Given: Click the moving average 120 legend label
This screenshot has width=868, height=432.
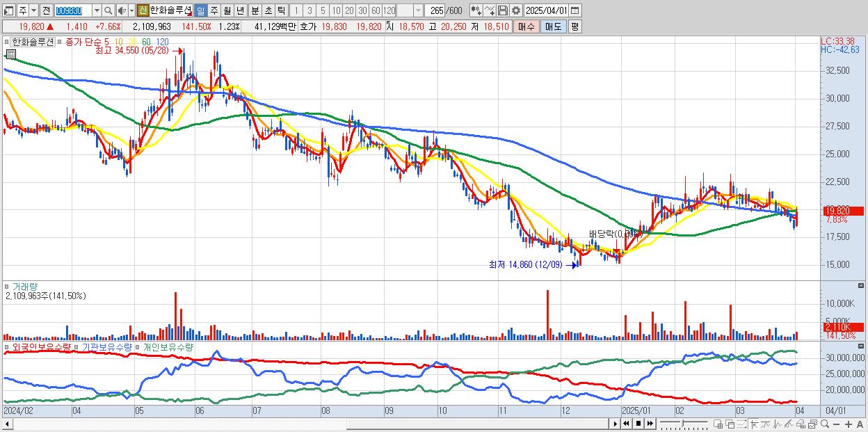Looking at the screenshot, I should (162, 42).
